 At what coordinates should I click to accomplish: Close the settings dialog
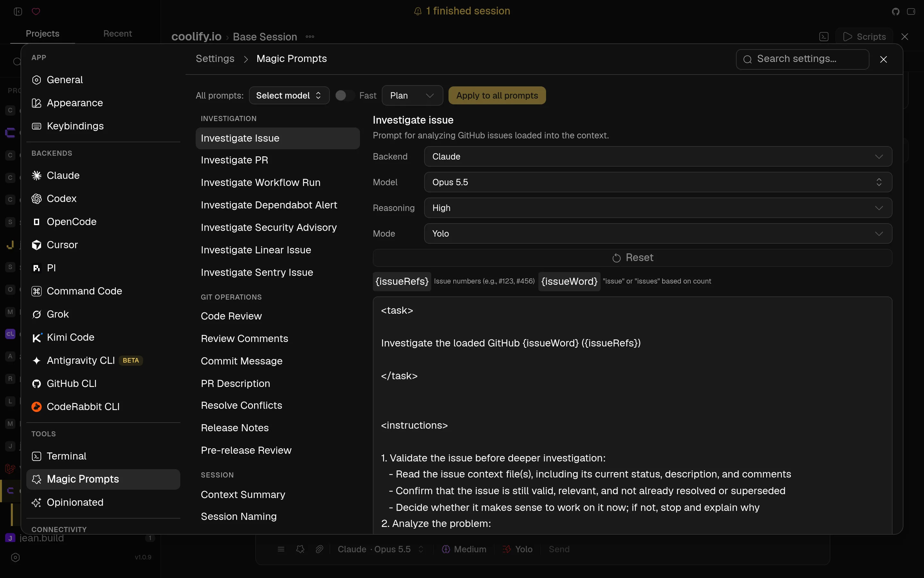tap(884, 59)
